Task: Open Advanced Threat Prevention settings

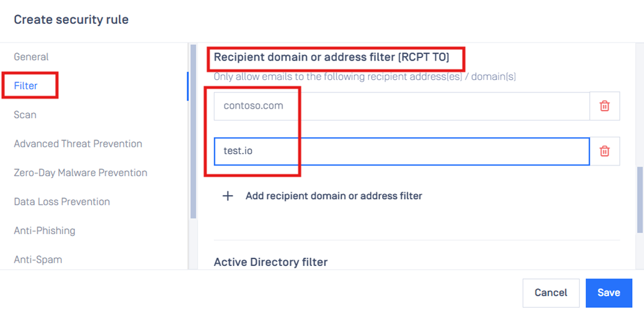Action: 78,144
